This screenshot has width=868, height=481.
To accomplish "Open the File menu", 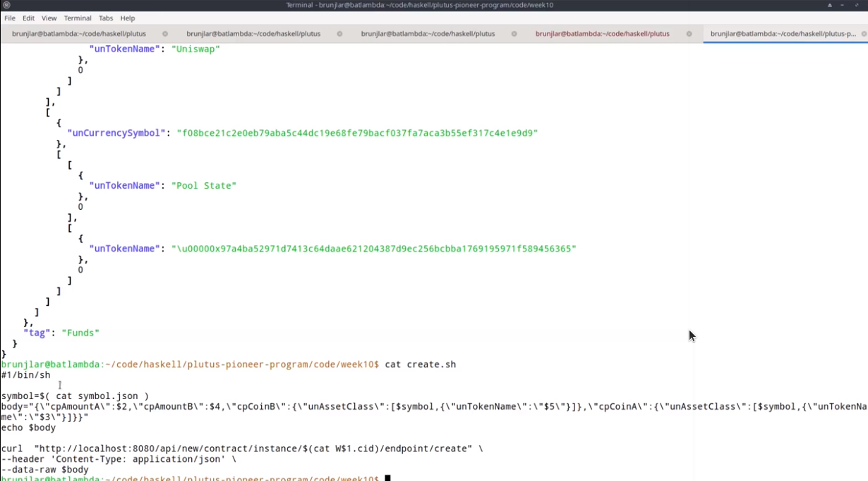I will click(10, 18).
